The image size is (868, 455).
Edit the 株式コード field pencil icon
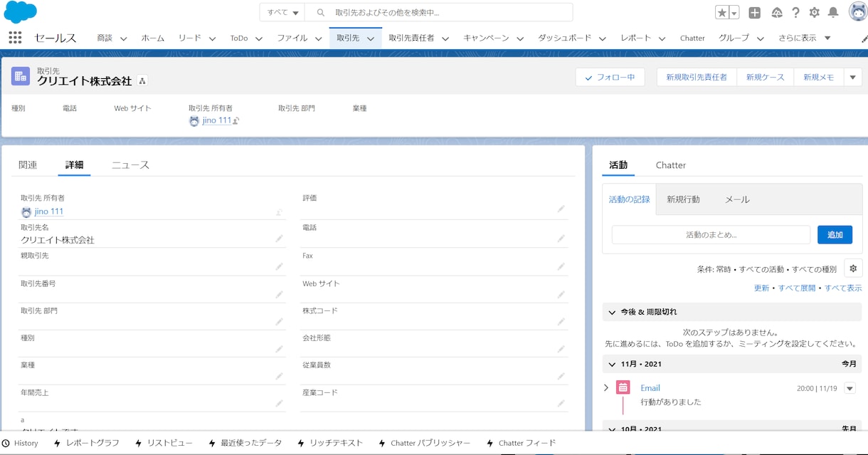click(561, 322)
